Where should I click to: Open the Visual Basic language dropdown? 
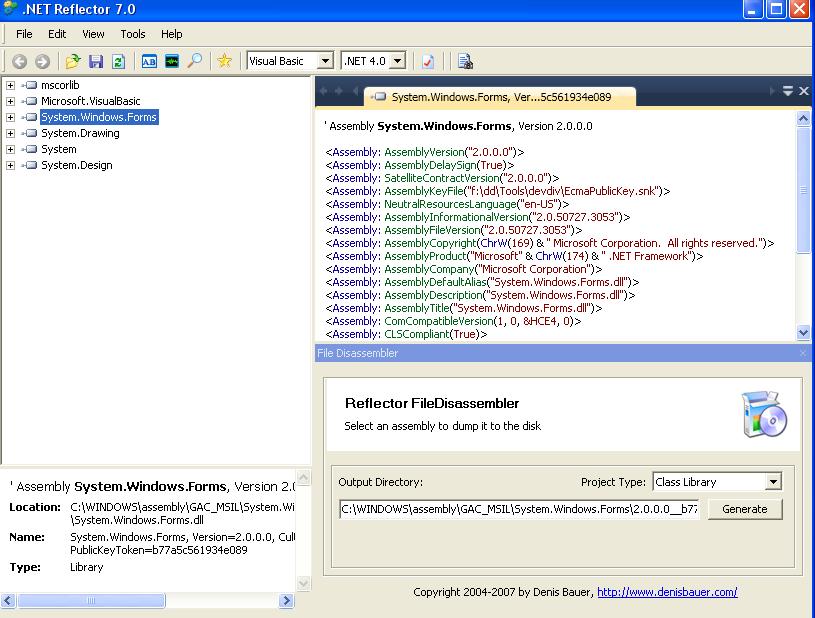325,61
